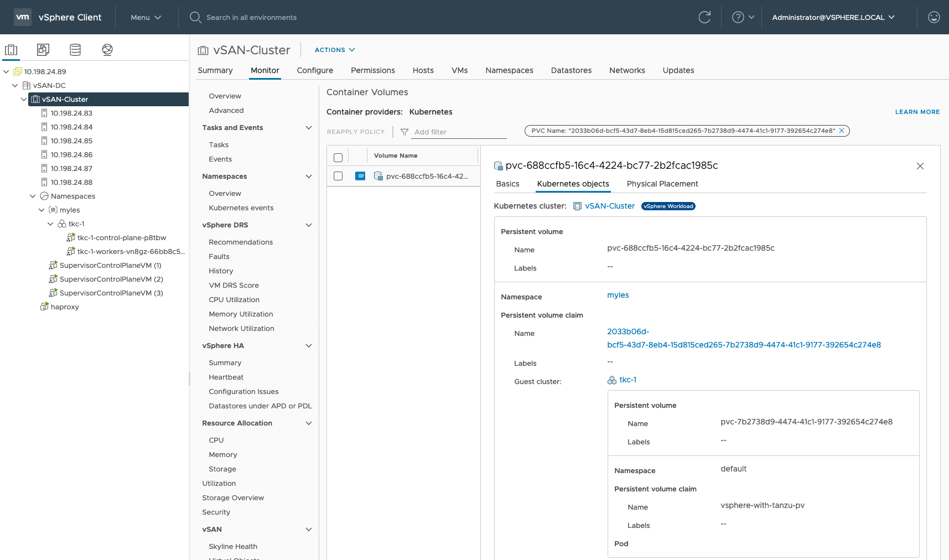Collapse the 10.198.24.89 vCenter node

click(6, 71)
